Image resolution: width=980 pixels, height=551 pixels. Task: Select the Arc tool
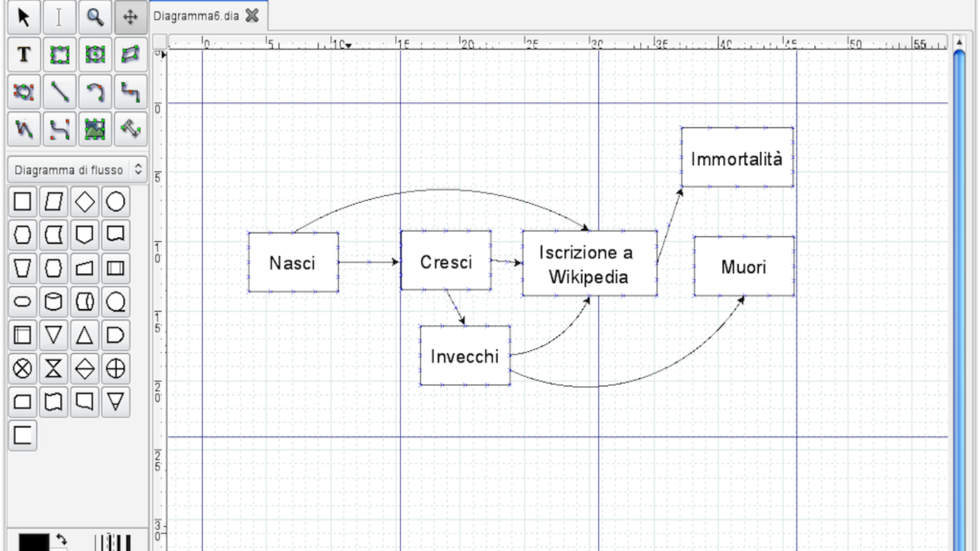(95, 92)
